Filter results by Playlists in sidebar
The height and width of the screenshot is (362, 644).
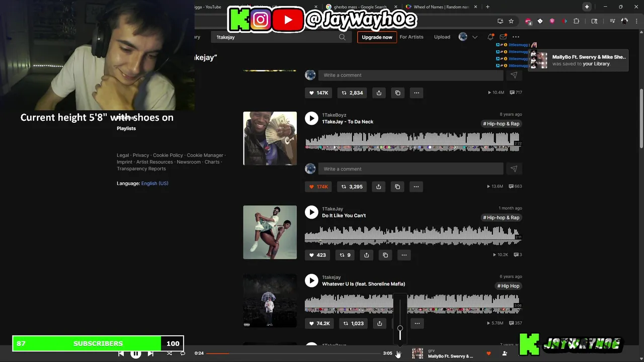(x=126, y=128)
